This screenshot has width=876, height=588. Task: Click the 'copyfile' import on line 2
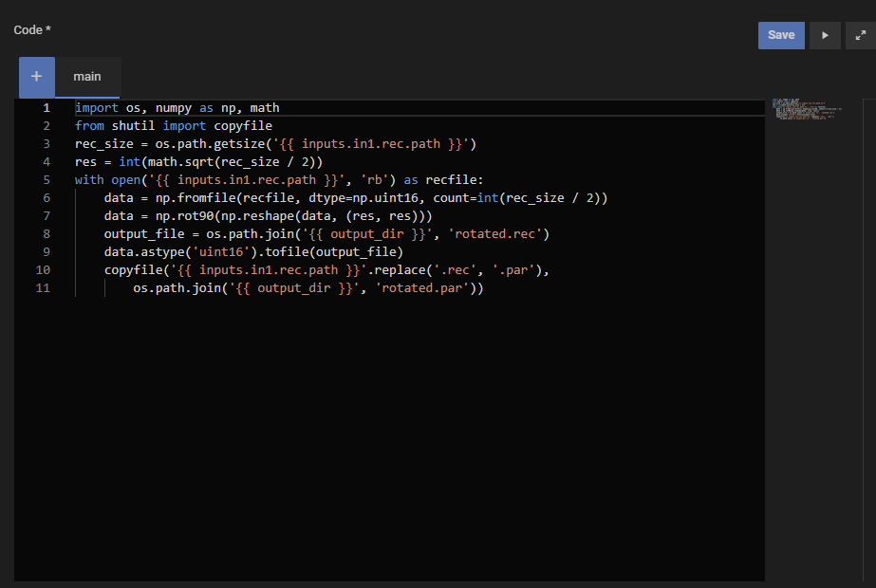click(243, 126)
